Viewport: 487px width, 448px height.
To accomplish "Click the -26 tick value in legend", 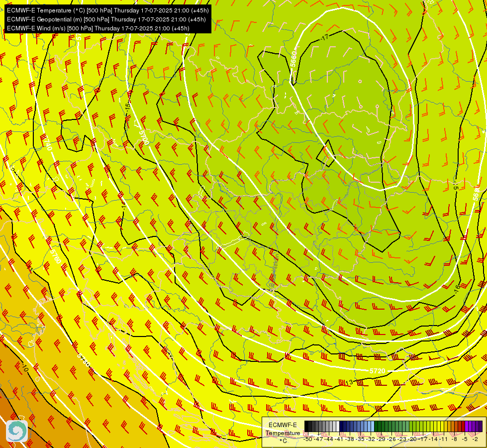I will point(391,440).
